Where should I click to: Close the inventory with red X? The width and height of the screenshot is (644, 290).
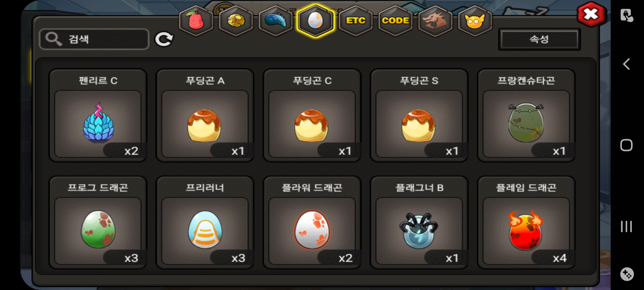click(591, 15)
